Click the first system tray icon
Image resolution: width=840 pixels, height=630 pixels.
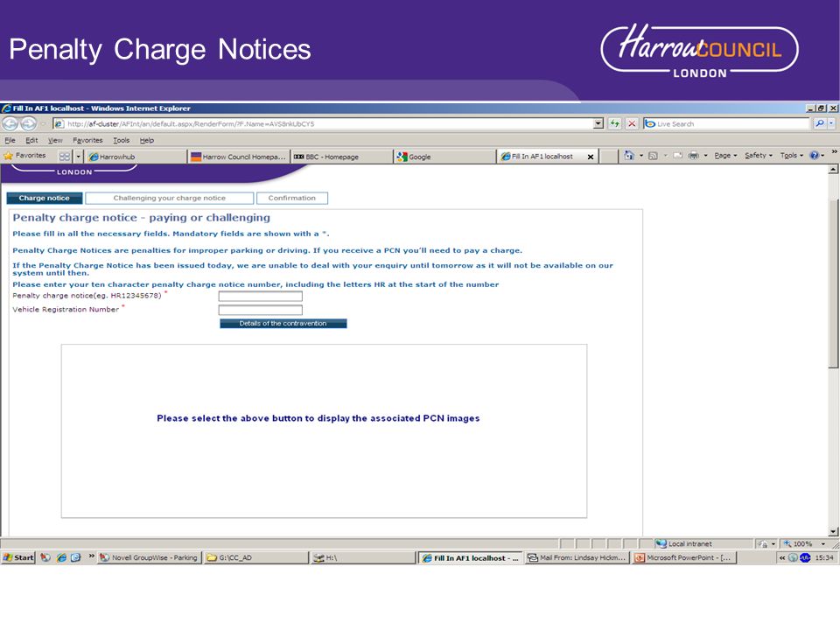[794, 557]
